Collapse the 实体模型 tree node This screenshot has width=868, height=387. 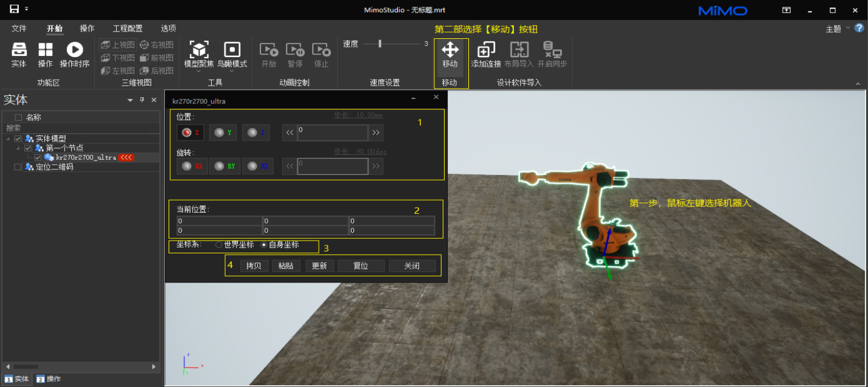pyautogui.click(x=9, y=139)
